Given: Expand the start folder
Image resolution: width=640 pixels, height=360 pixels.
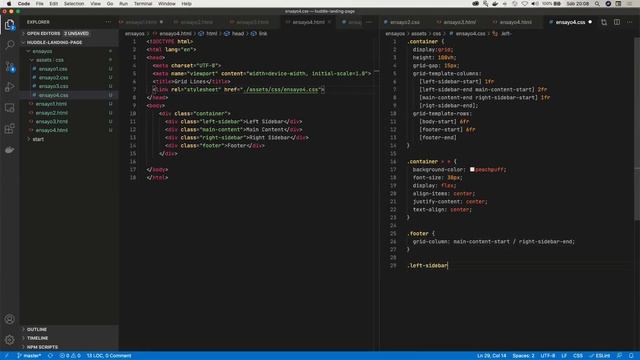Looking at the screenshot, I should (38, 139).
